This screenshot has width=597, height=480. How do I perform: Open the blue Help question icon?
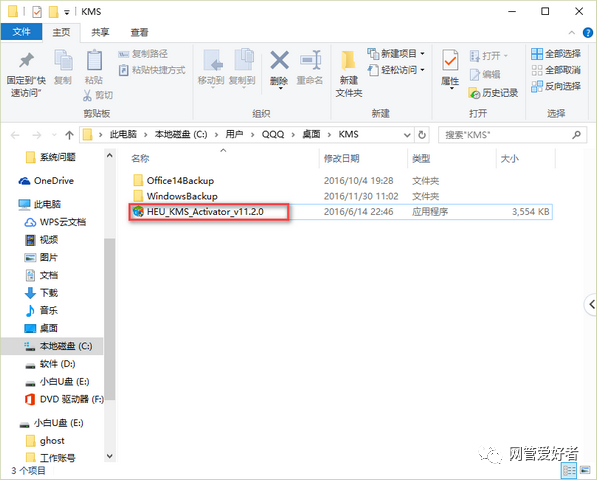pos(587,33)
